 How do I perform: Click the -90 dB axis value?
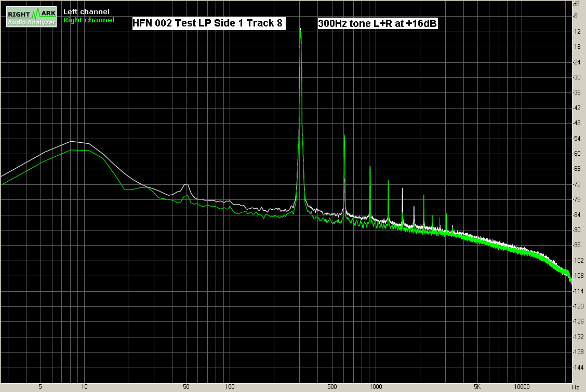tap(577, 230)
